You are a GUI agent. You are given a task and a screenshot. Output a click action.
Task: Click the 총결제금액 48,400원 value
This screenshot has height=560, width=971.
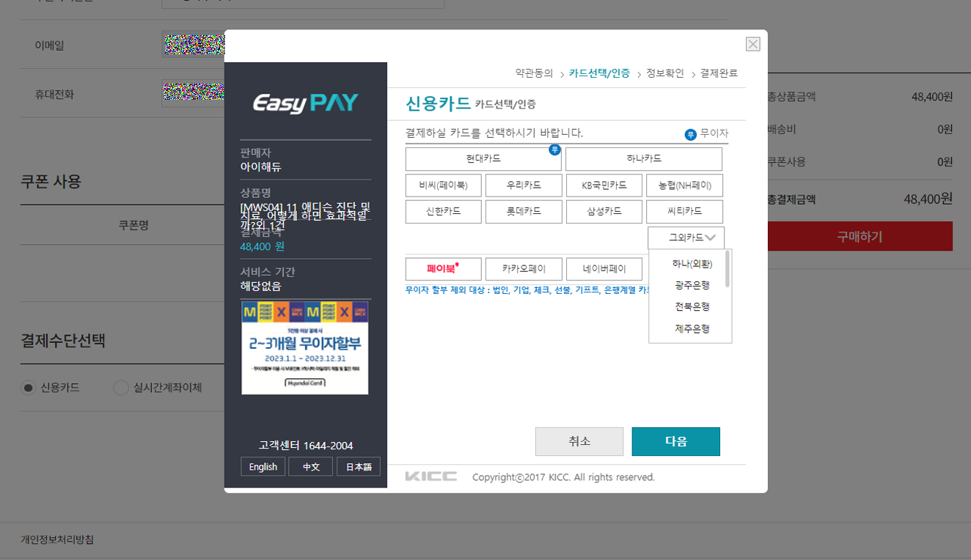click(928, 199)
